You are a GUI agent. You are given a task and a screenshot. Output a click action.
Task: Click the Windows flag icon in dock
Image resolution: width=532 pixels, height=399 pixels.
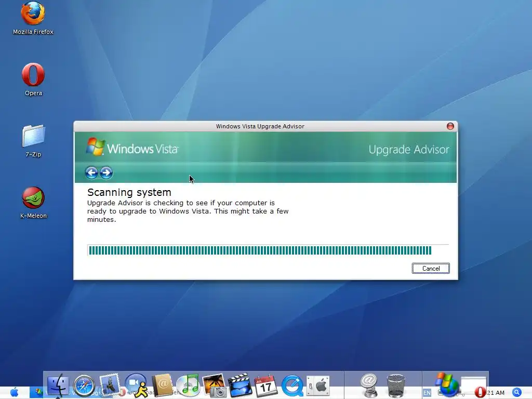(447, 384)
